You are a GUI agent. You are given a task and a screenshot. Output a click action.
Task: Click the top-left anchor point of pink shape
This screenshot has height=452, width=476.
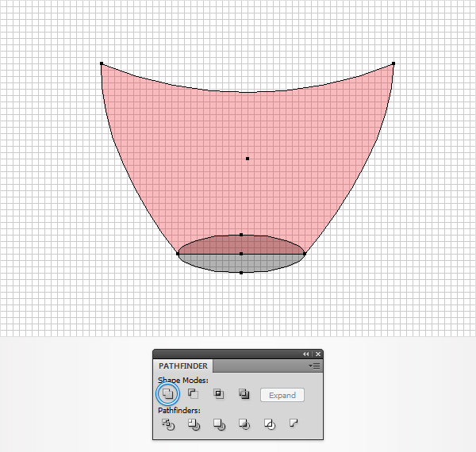(102, 63)
